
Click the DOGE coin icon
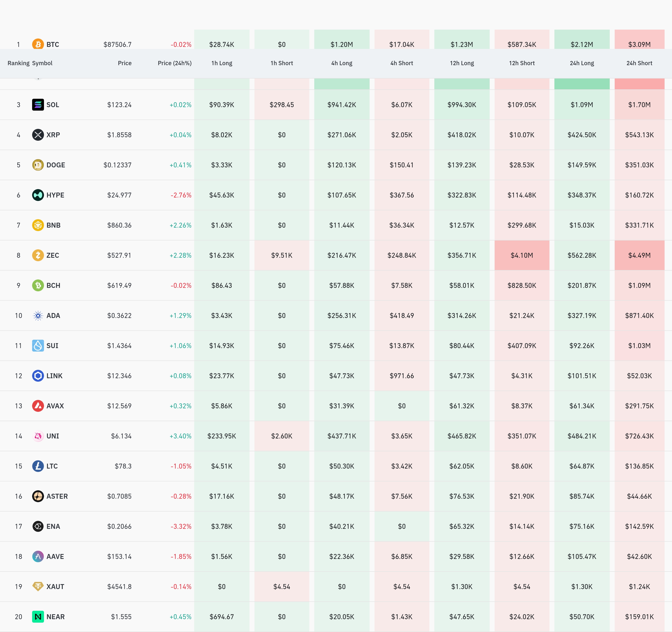click(38, 165)
